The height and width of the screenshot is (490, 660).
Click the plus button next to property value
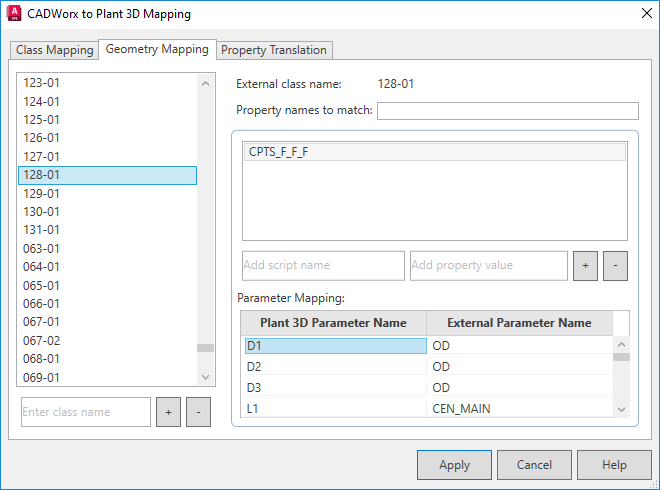pyautogui.click(x=585, y=265)
